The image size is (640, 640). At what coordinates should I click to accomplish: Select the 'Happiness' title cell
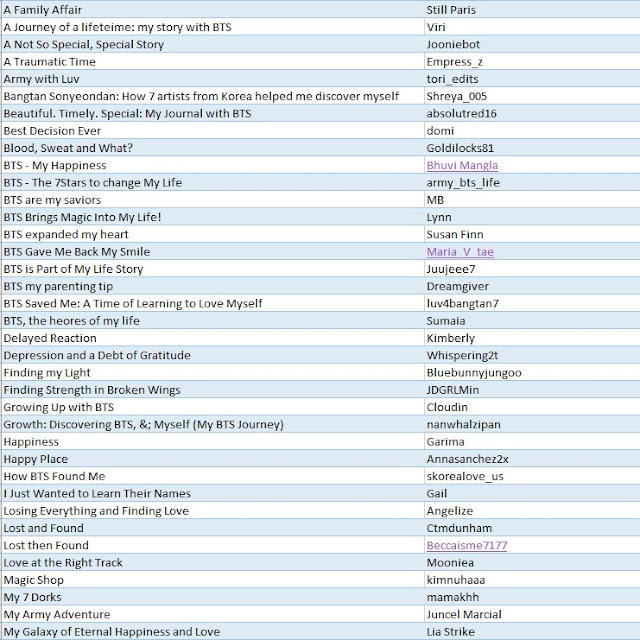[x=213, y=442]
